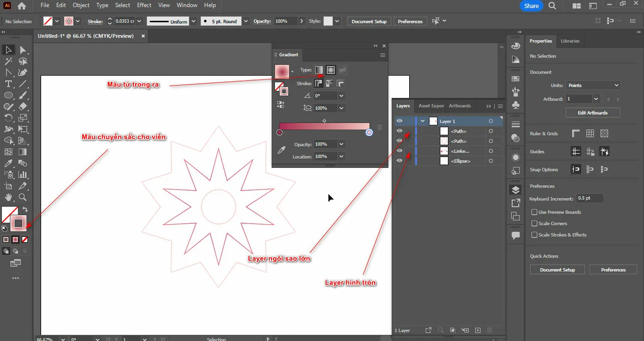Click the Linear Gradient type icon

[319, 70]
